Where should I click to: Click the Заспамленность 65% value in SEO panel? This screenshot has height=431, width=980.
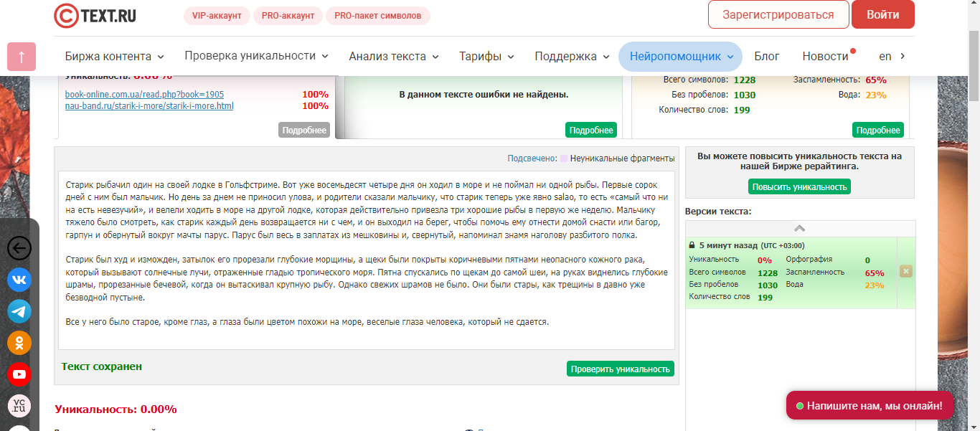pyautogui.click(x=876, y=80)
